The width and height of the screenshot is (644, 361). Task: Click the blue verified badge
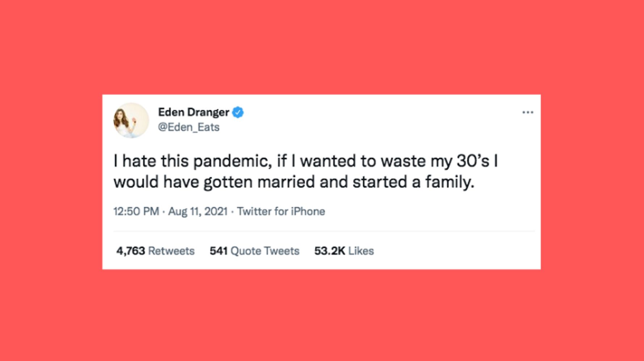click(x=238, y=113)
